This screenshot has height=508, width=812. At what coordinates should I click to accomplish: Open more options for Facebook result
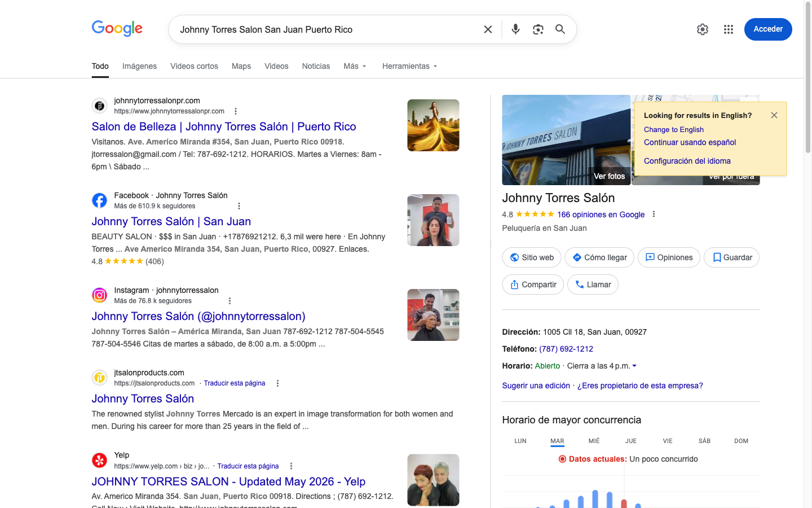coord(239,206)
